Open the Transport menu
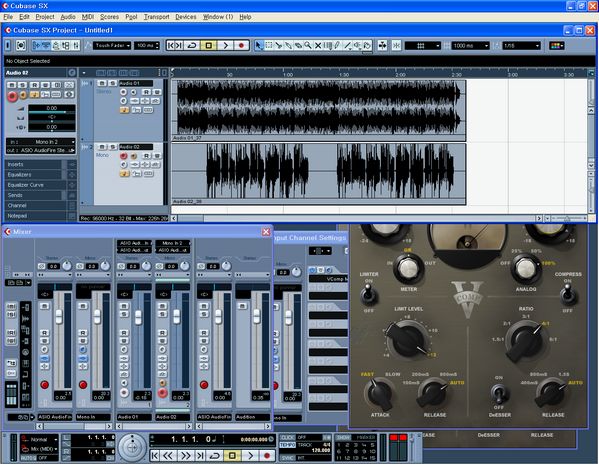Screen dimensions: 599x465 [156, 17]
